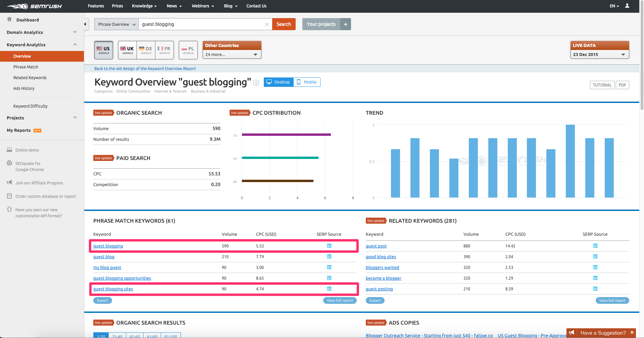Viewport: 644px width, 338px height.
Task: Focus the guest blogging search input
Action: (x=201, y=24)
